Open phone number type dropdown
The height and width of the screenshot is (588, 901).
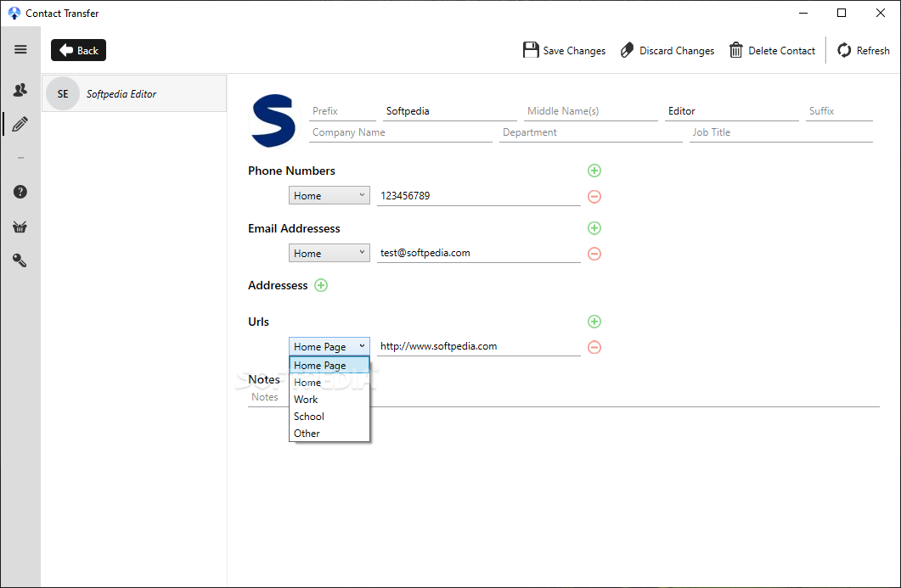coord(329,196)
